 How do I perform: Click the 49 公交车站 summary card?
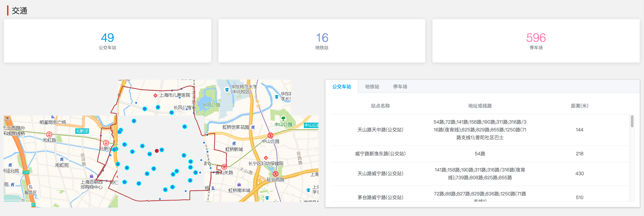tap(107, 41)
